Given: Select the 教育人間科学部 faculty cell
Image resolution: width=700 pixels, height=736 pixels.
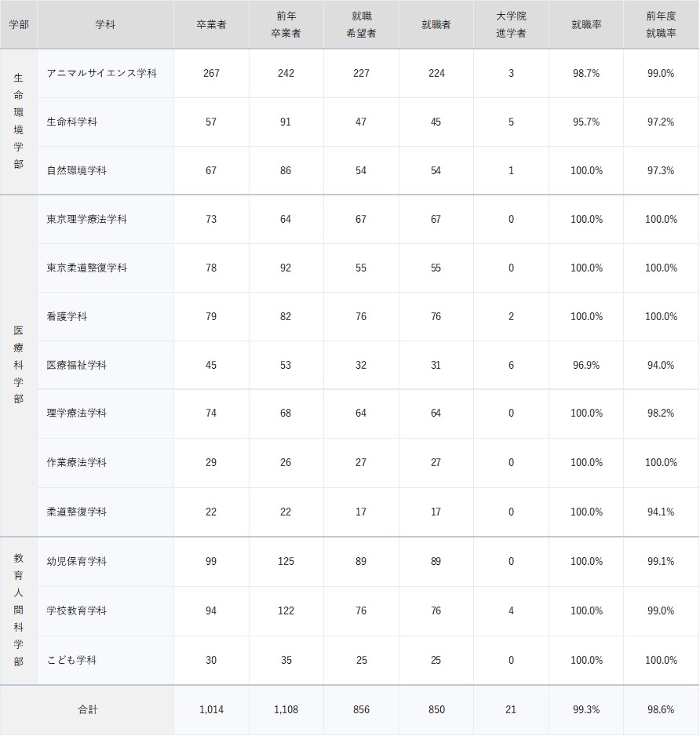Looking at the screenshot, I should coord(18,610).
